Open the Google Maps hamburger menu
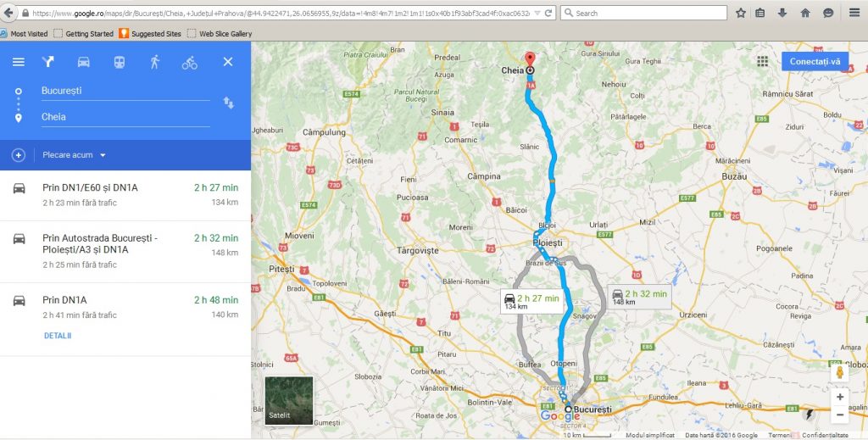The image size is (868, 440). point(19,62)
